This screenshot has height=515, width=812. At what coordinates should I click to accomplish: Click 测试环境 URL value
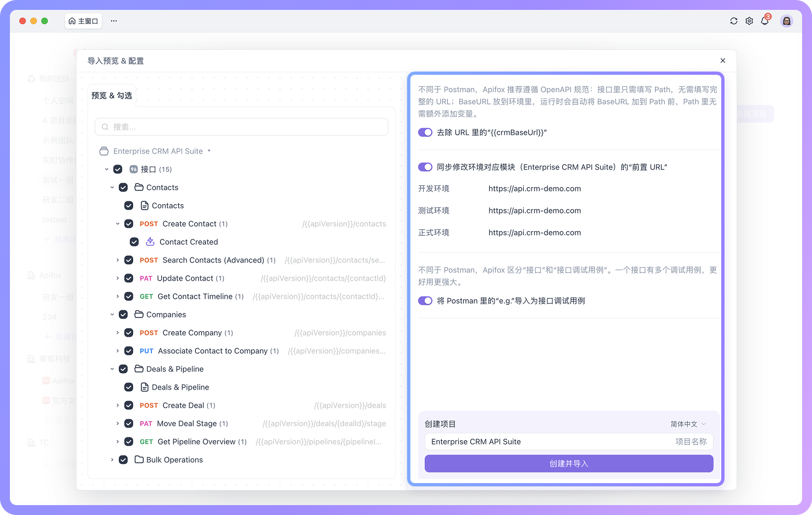[535, 210]
